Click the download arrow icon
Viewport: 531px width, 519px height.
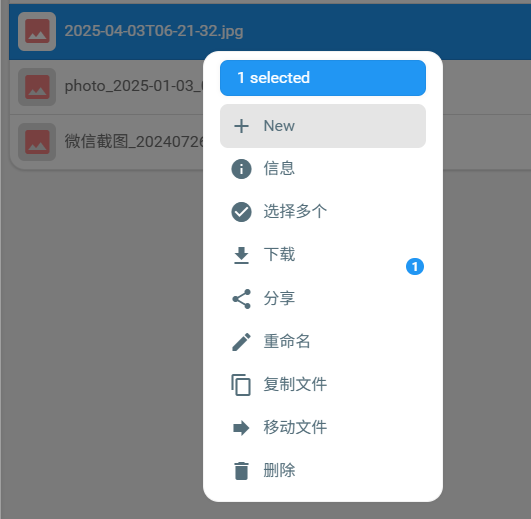coord(241,255)
